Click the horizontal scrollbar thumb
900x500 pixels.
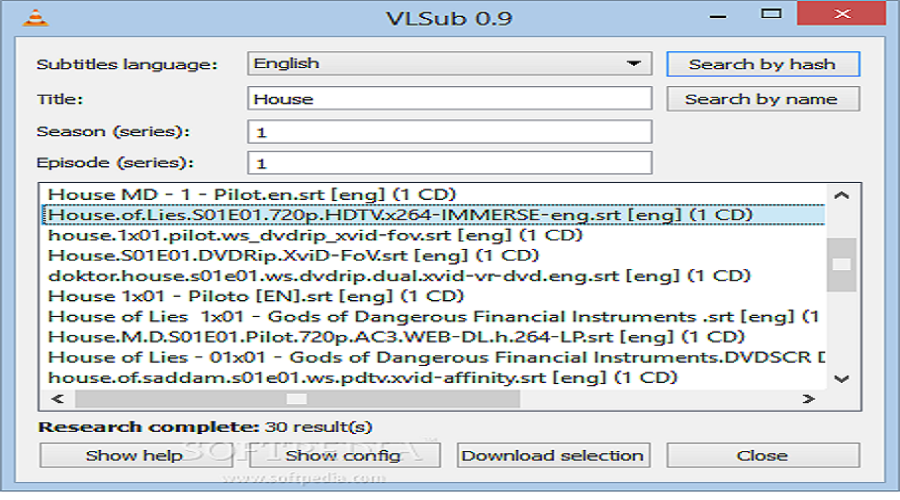(297, 398)
